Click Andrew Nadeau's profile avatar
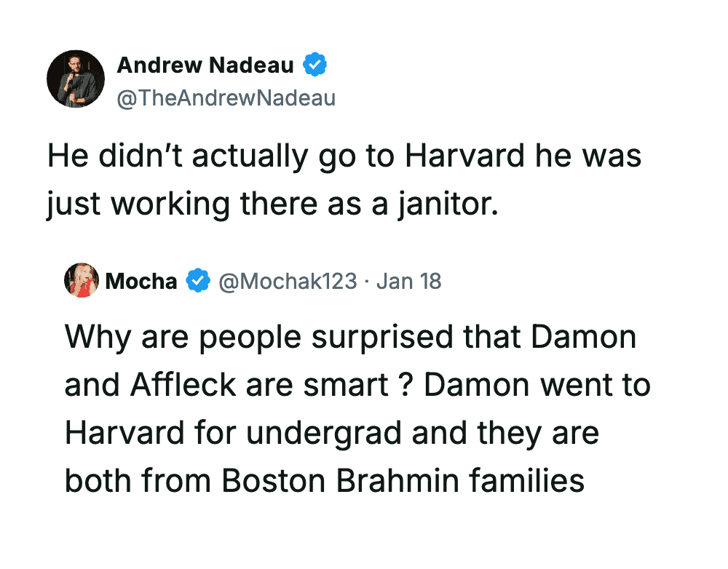The image size is (728, 569). [x=76, y=79]
